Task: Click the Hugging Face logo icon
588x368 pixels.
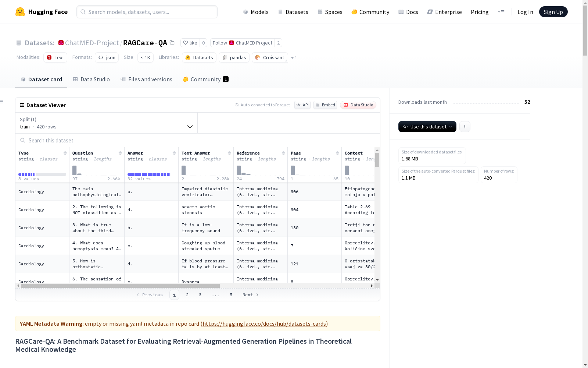Action: pyautogui.click(x=20, y=12)
